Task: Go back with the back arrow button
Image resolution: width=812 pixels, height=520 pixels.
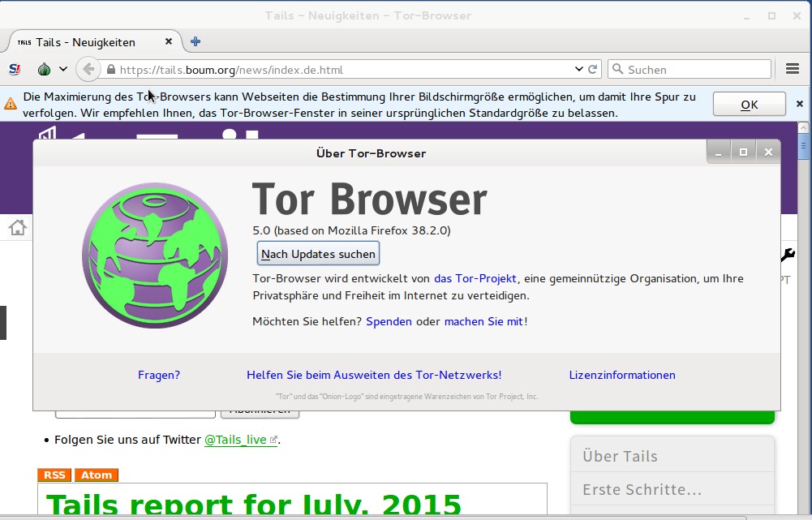Action: (88, 69)
